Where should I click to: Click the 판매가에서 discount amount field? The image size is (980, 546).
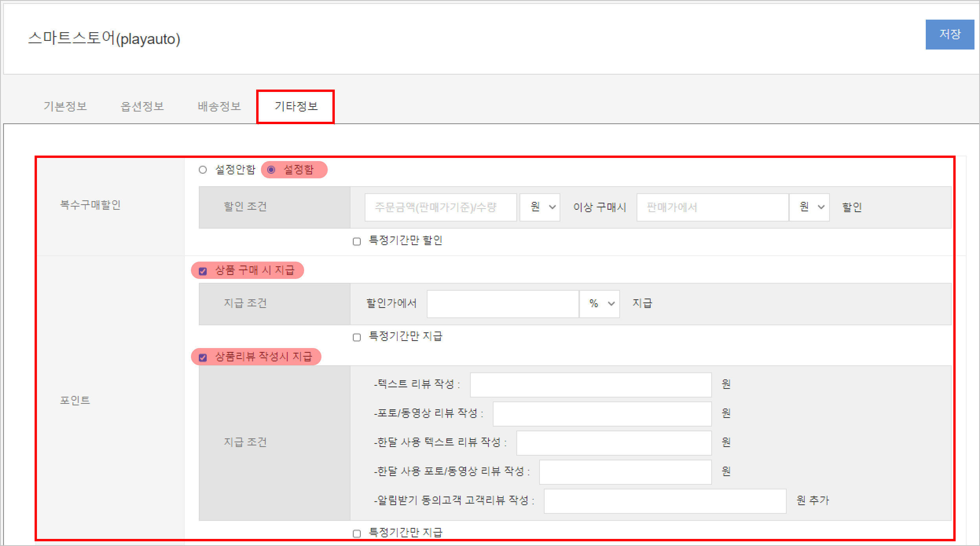712,207
